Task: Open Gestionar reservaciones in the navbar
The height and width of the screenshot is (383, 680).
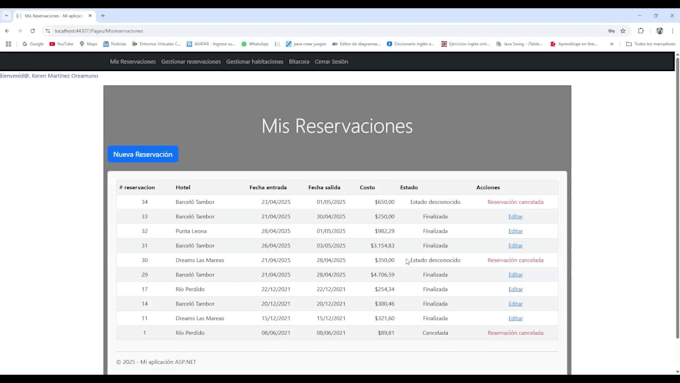Action: pos(191,62)
